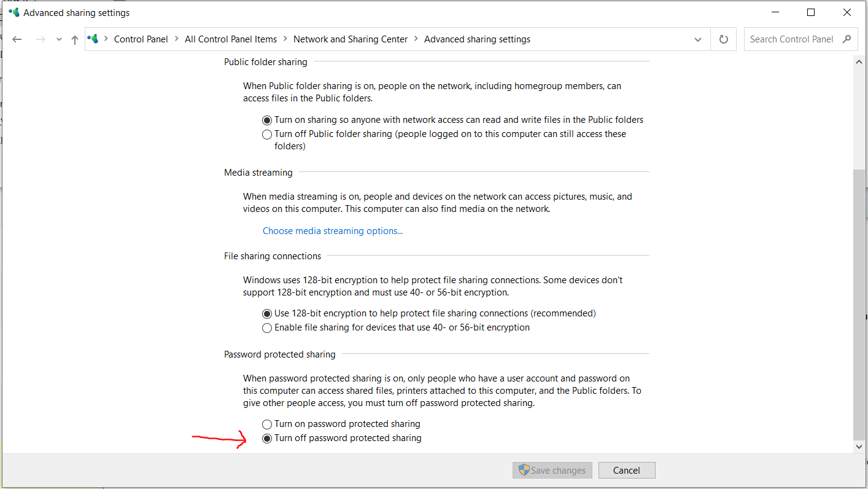Click the address bar network icon

pos(93,39)
